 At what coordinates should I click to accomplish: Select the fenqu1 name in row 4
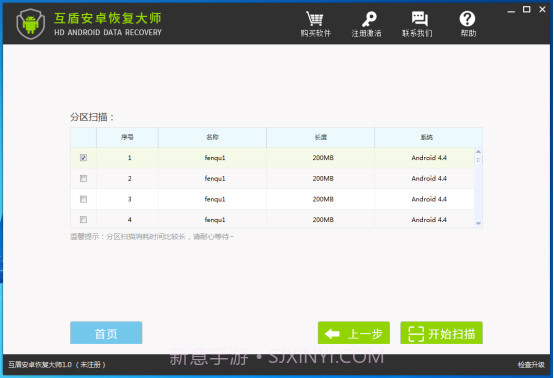(x=215, y=220)
